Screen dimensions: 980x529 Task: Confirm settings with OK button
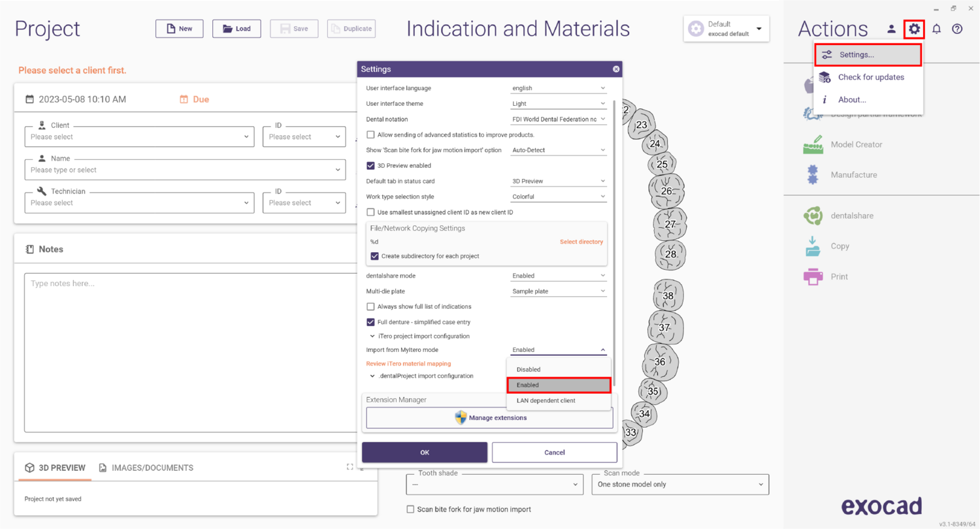click(425, 452)
